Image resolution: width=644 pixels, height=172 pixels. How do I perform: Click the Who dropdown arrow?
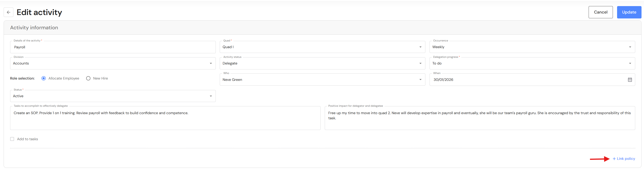[x=420, y=80]
